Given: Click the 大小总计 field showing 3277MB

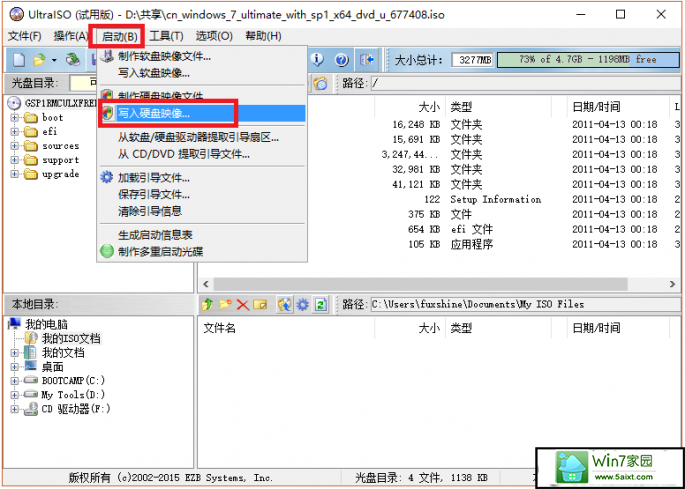Looking at the screenshot, I should point(473,59).
